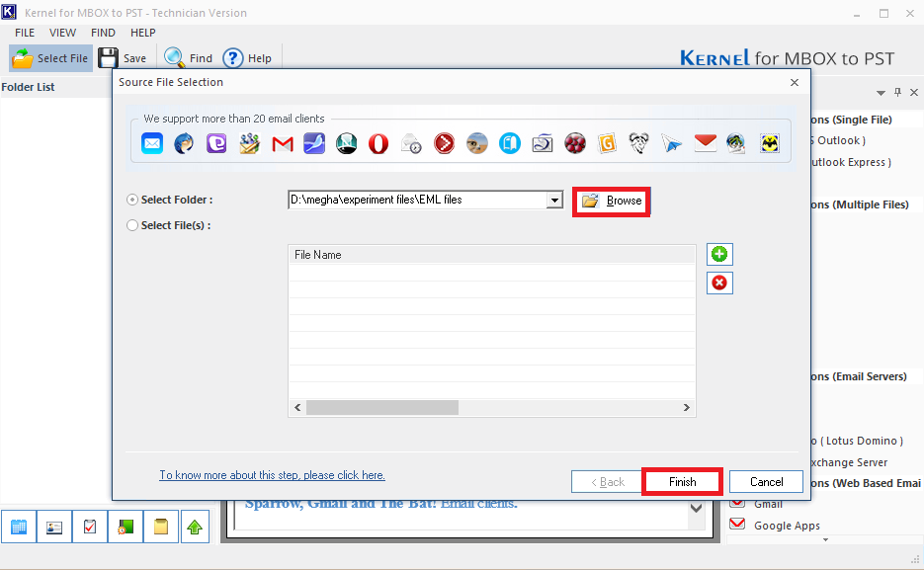The image size is (924, 570).
Task: Open the yellow notes icon at bottom
Action: tap(161, 527)
